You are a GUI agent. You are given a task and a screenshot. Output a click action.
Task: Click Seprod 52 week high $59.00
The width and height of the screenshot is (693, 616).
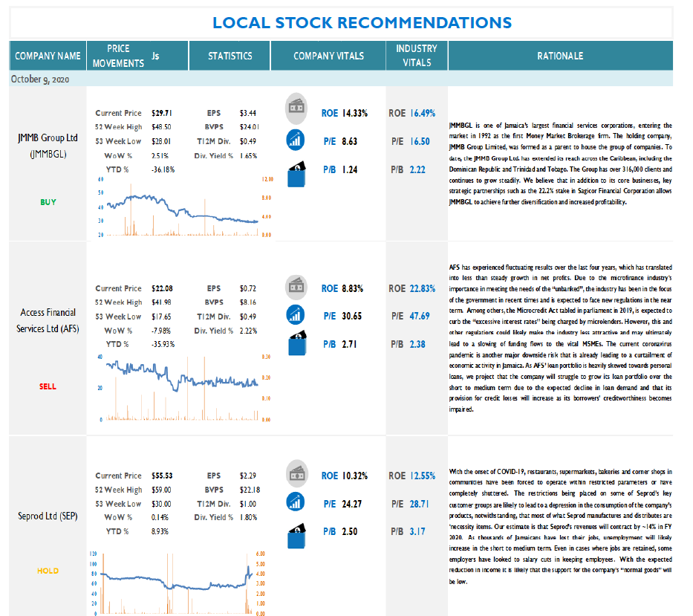pos(161,490)
